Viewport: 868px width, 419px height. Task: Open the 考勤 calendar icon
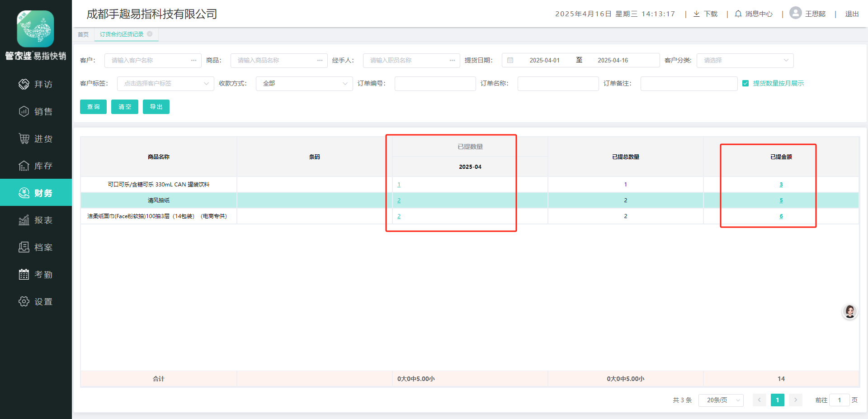(24, 274)
